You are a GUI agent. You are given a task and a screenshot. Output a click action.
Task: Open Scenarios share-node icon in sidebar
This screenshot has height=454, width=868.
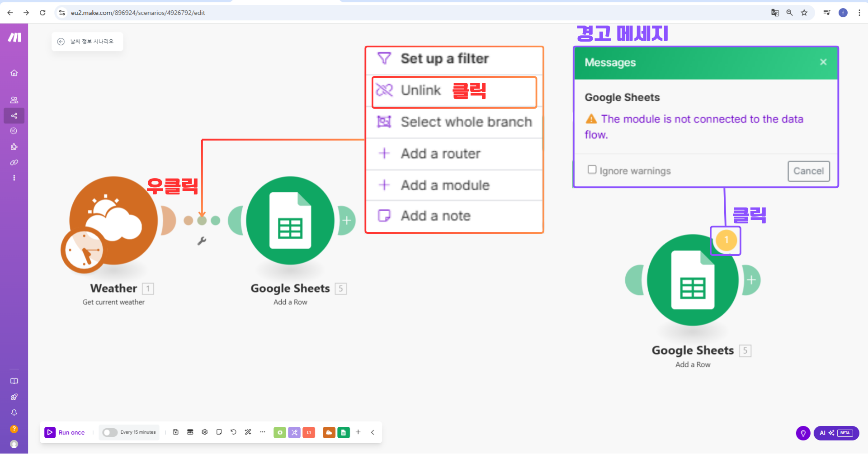click(14, 116)
